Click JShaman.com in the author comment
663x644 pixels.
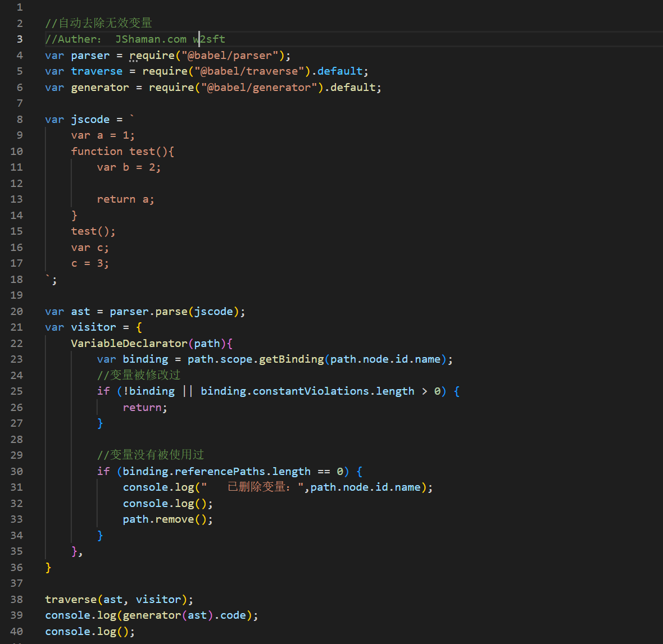click(151, 39)
